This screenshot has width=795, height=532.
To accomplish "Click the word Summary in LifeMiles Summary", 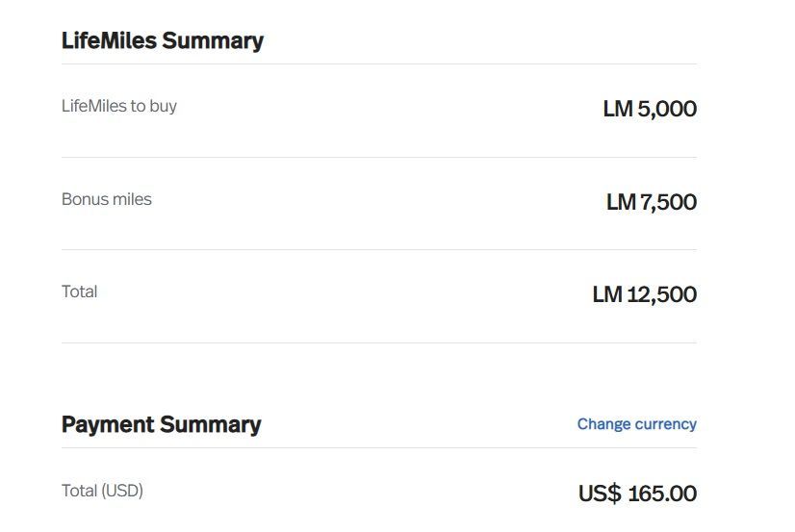I will pos(213,41).
